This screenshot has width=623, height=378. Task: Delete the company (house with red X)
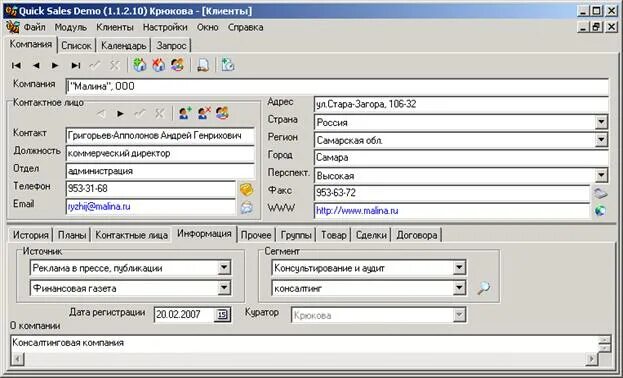pos(159,65)
